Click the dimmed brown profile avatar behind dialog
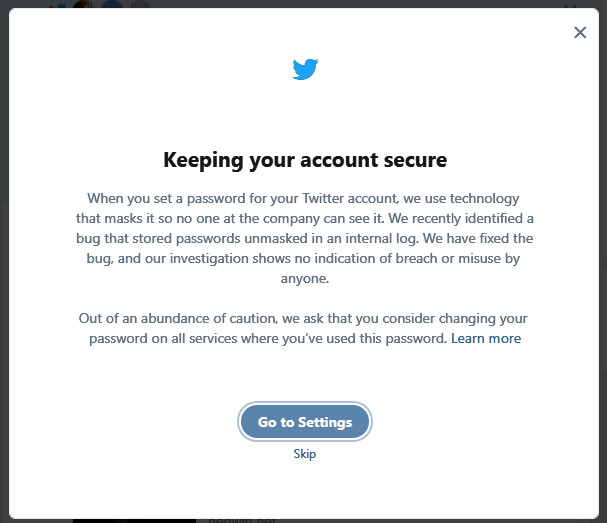Screen dimensions: 607x523 pyautogui.click(x=83, y=4)
